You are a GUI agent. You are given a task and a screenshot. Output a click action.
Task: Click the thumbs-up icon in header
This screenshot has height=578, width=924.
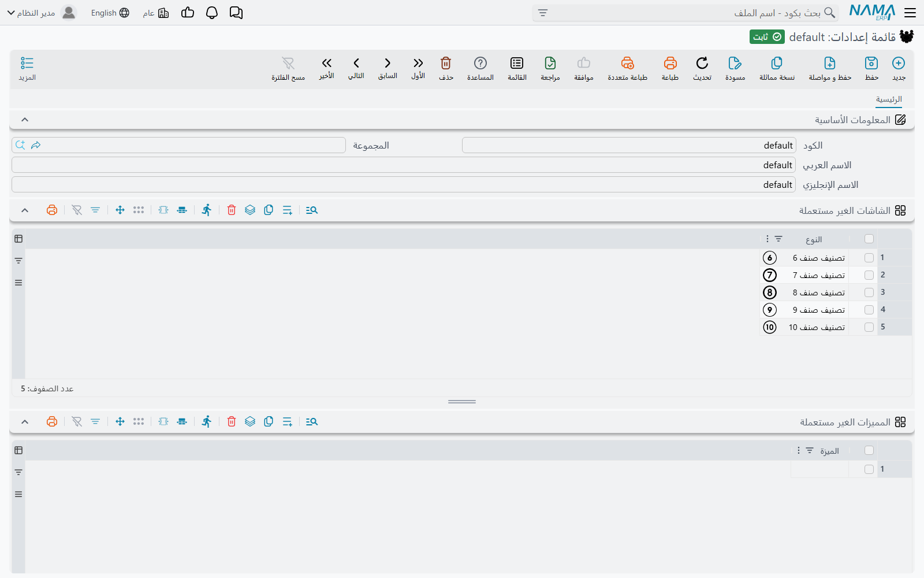pyautogui.click(x=188, y=13)
